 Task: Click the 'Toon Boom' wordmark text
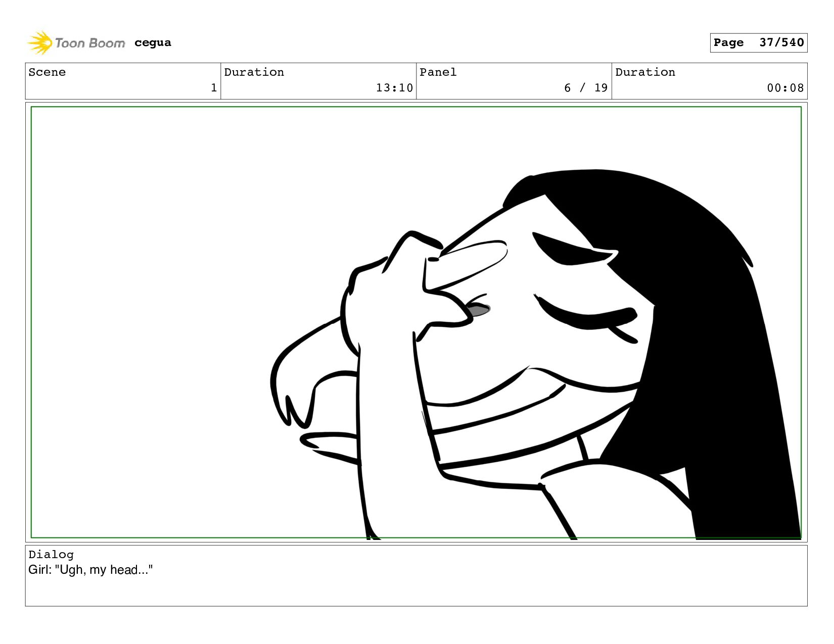(90, 43)
